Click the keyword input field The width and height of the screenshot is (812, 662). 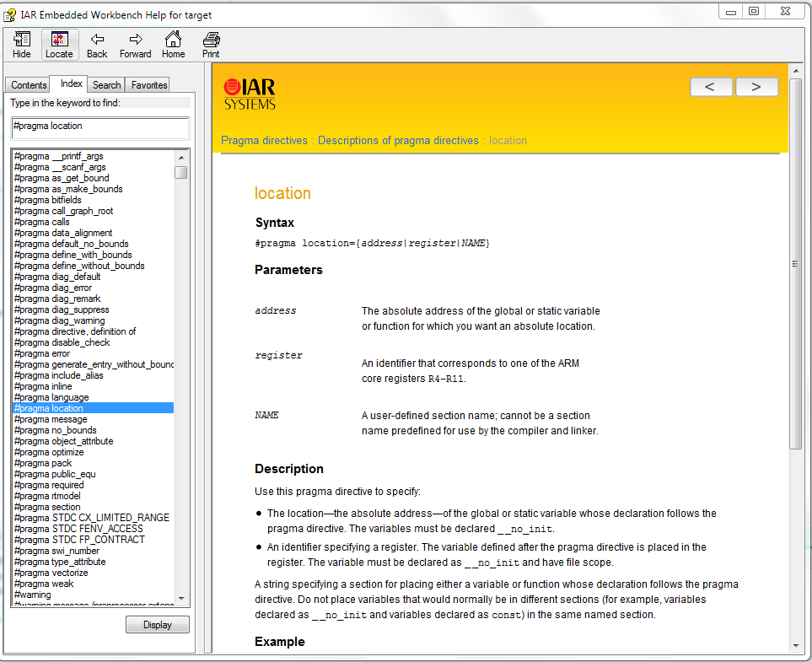coord(100,127)
